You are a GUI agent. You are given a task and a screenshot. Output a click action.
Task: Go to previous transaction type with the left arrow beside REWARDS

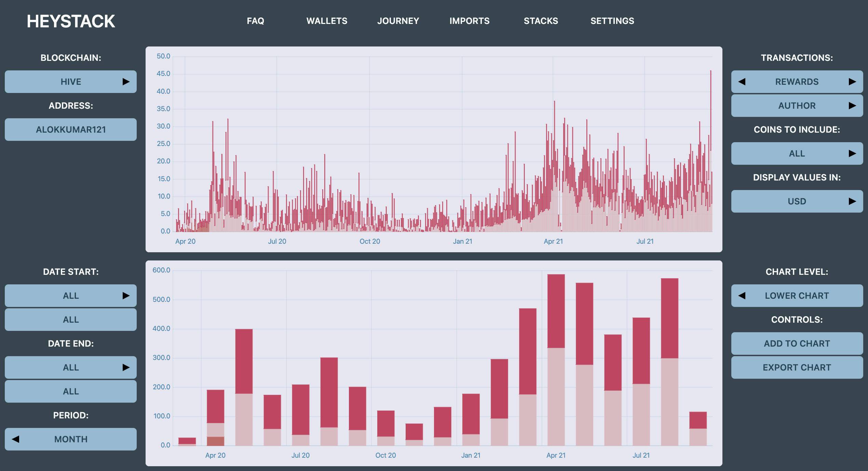pos(742,82)
